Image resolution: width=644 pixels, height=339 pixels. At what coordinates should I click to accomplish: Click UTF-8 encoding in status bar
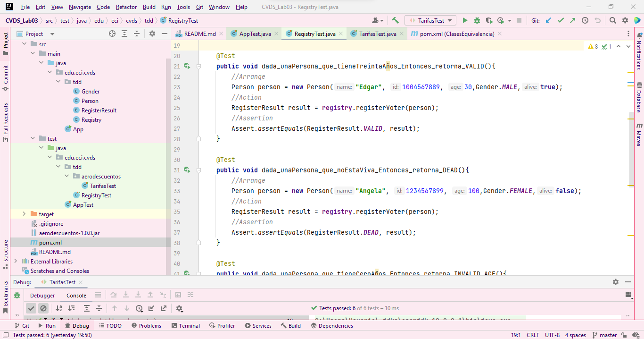552,335
